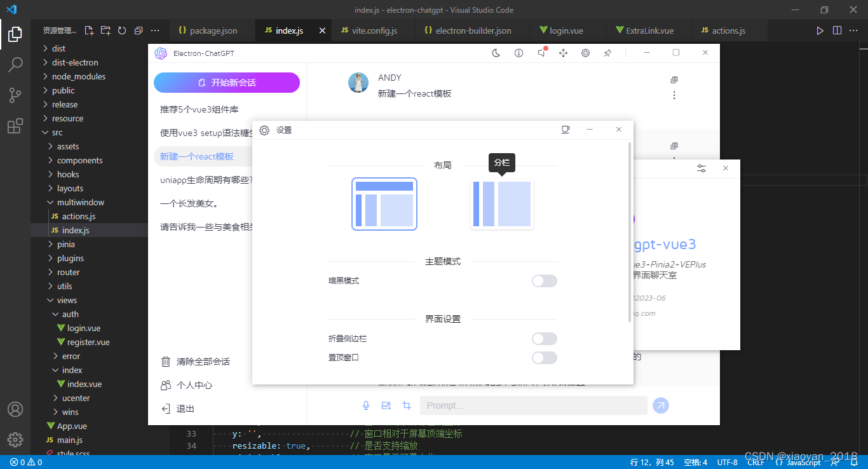Image resolution: width=868 pixels, height=469 pixels.
Task: Collapse all folders in the explorer
Action: coord(139,30)
